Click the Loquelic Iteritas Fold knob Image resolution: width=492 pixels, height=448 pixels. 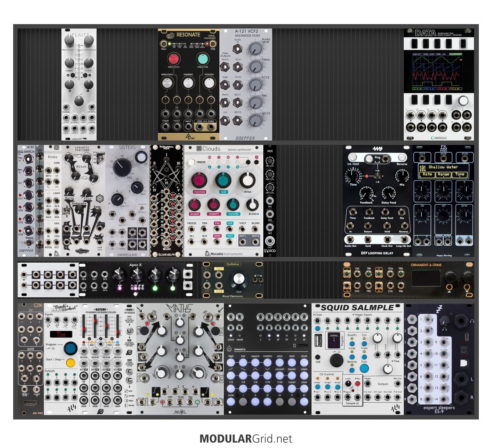pos(87,191)
